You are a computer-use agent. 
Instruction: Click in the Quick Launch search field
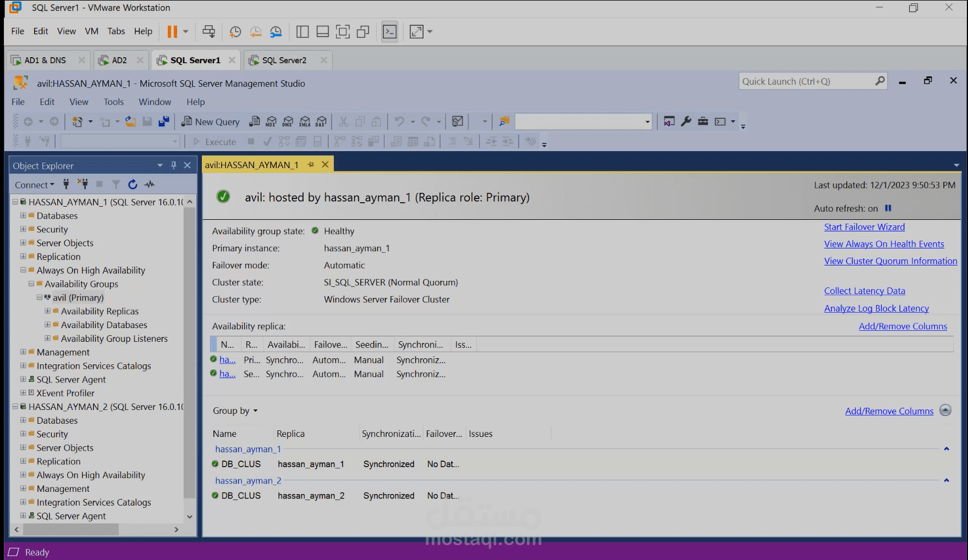(806, 81)
